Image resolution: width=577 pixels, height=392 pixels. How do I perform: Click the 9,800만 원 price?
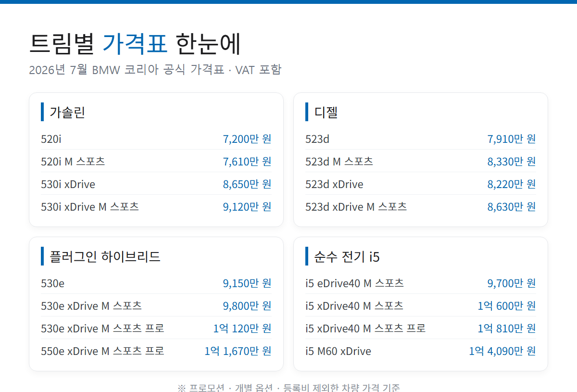click(x=247, y=306)
